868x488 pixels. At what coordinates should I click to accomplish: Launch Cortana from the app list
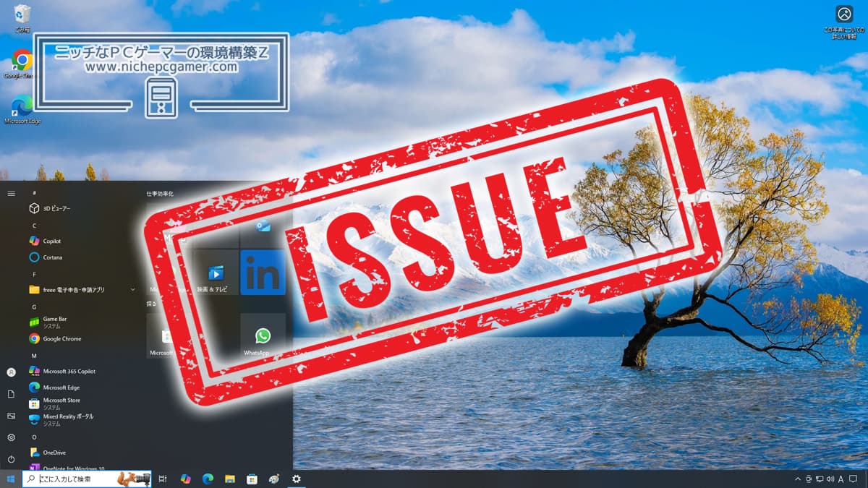click(52, 257)
